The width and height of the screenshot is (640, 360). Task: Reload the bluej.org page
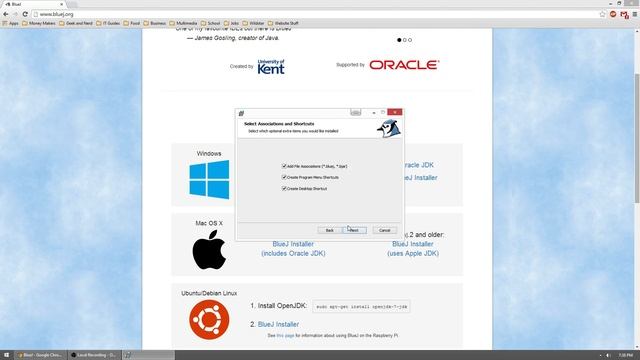[x=25, y=14]
